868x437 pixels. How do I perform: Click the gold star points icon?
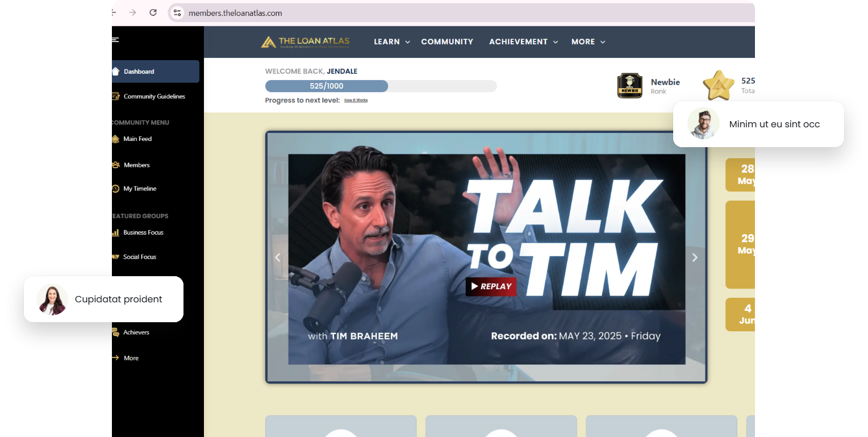pos(719,85)
